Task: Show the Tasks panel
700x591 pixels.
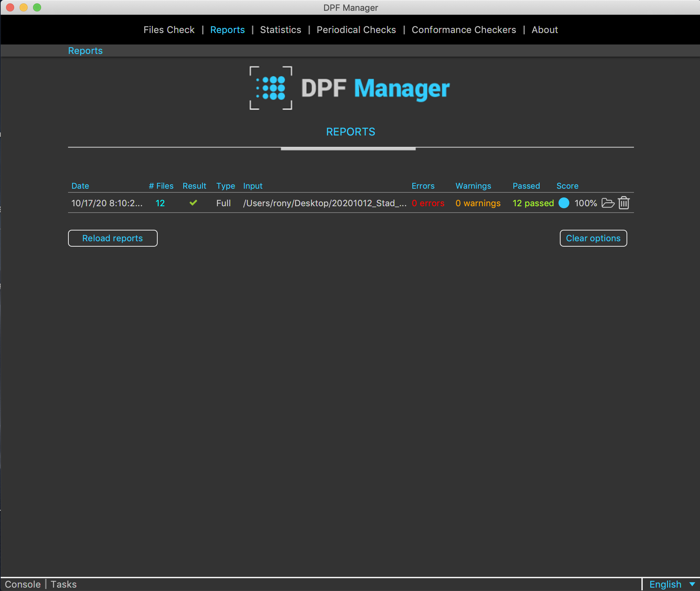Action: [64, 584]
